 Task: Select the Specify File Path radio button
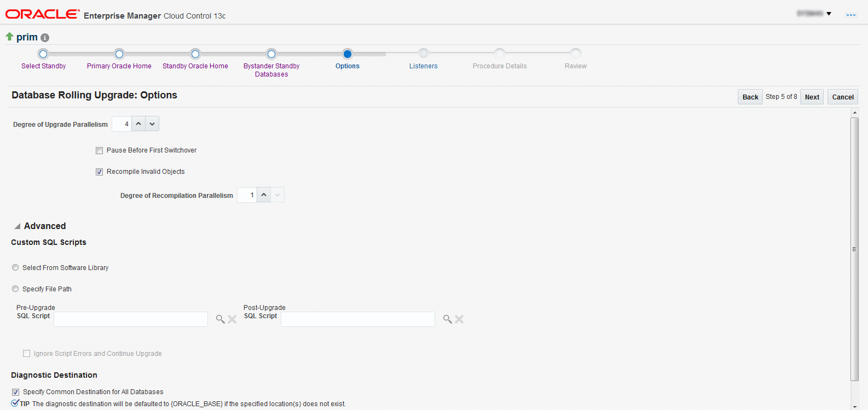click(x=15, y=289)
